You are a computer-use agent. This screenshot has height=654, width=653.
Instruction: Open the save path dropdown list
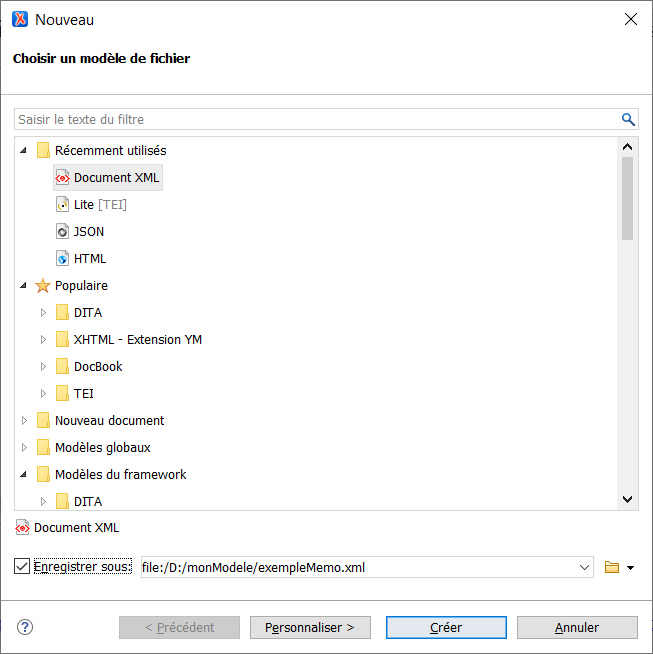[585, 568]
